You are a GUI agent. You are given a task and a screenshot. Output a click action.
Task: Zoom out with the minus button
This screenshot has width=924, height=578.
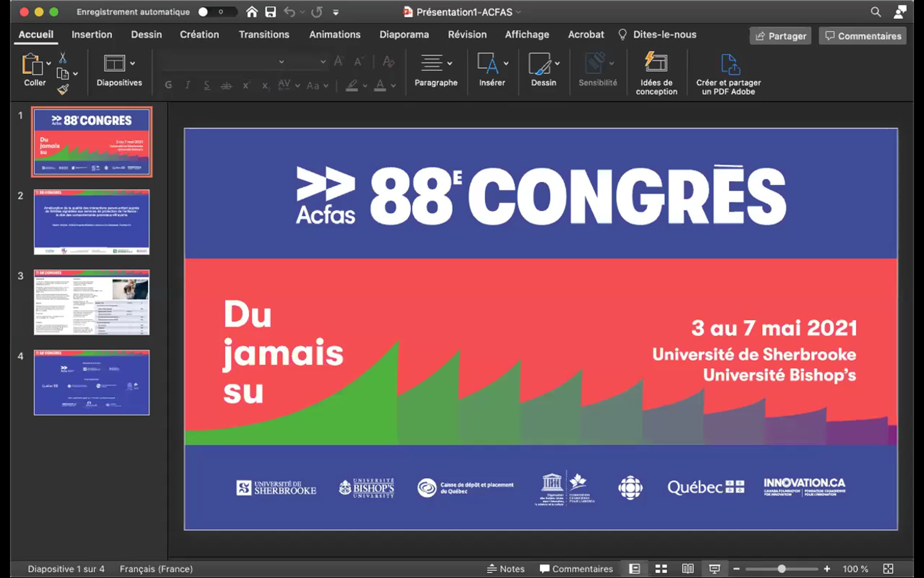[x=737, y=569]
